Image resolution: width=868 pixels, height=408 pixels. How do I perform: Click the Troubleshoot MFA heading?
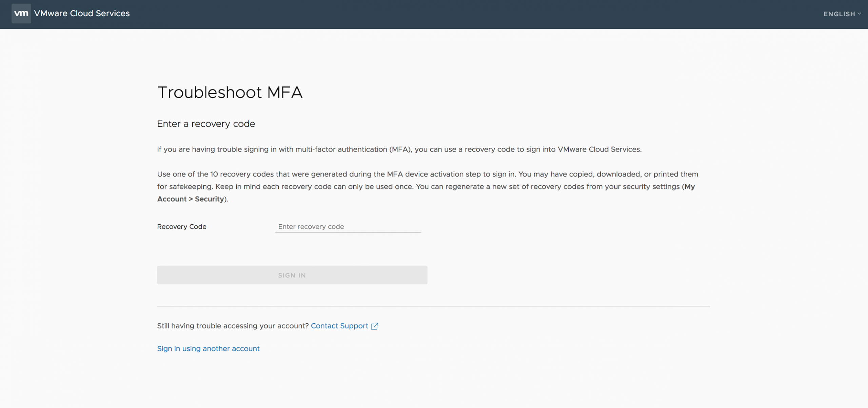pos(230,92)
